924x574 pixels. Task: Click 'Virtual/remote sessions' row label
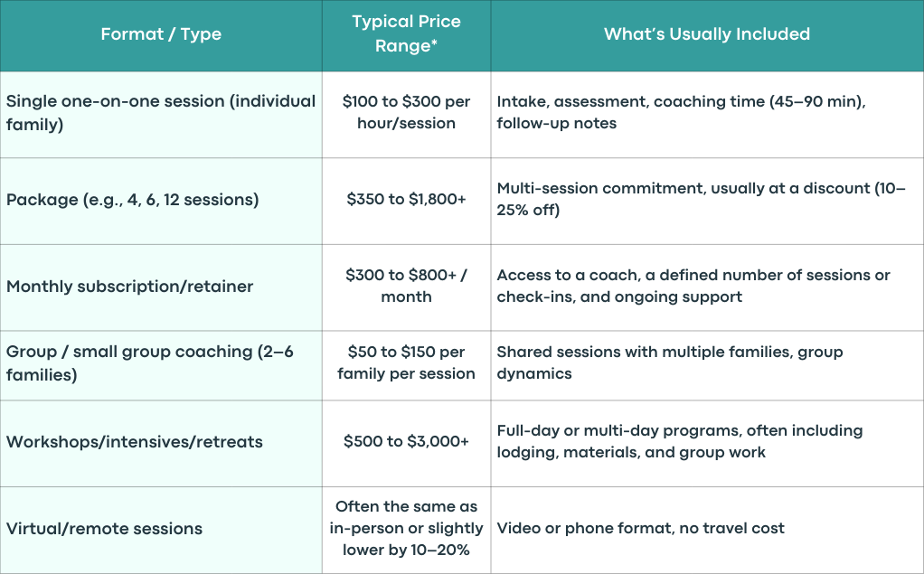[x=161, y=531]
